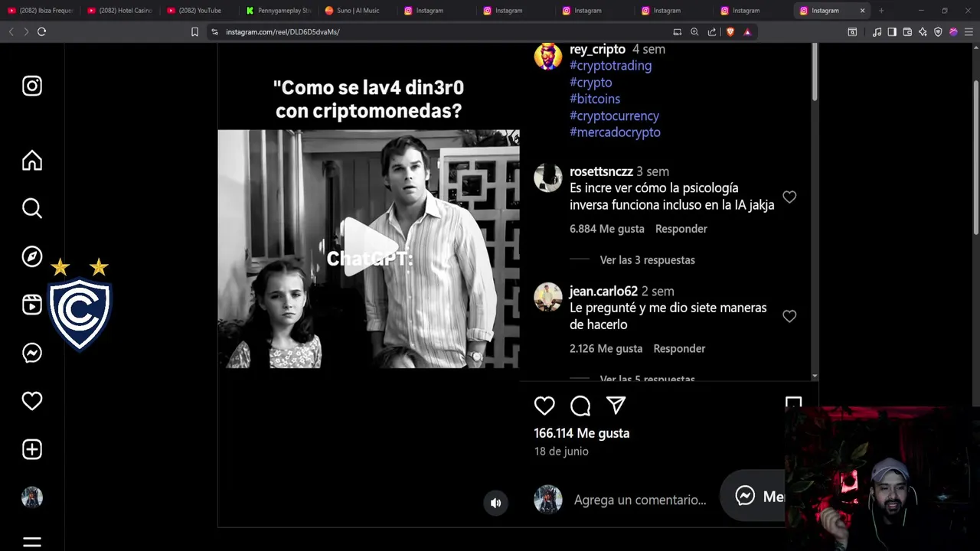The image size is (980, 551).
Task: Create new post with plus icon
Action: 32,449
